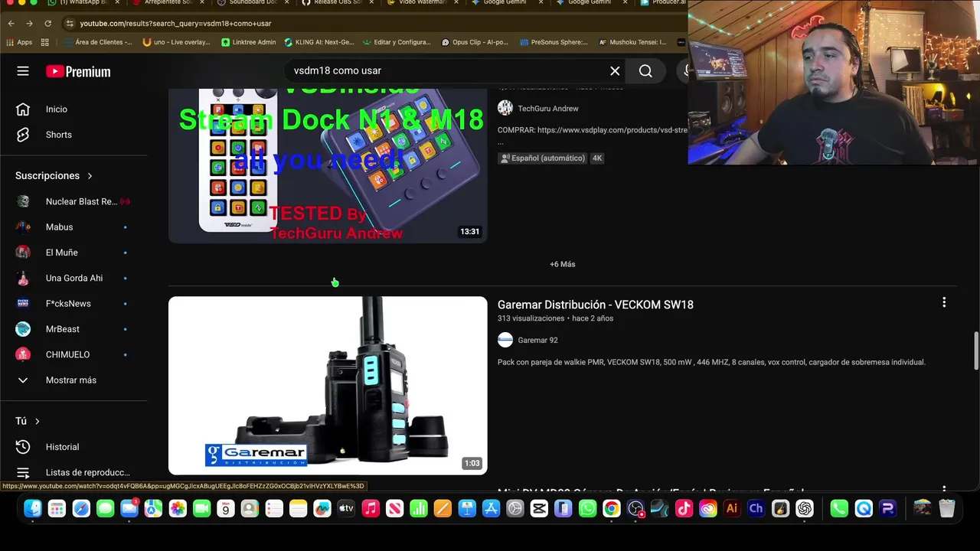Screen dimensions: 980x551
Task: Click the Stream Dock N1 & M18 thumbnail
Action: [328, 165]
